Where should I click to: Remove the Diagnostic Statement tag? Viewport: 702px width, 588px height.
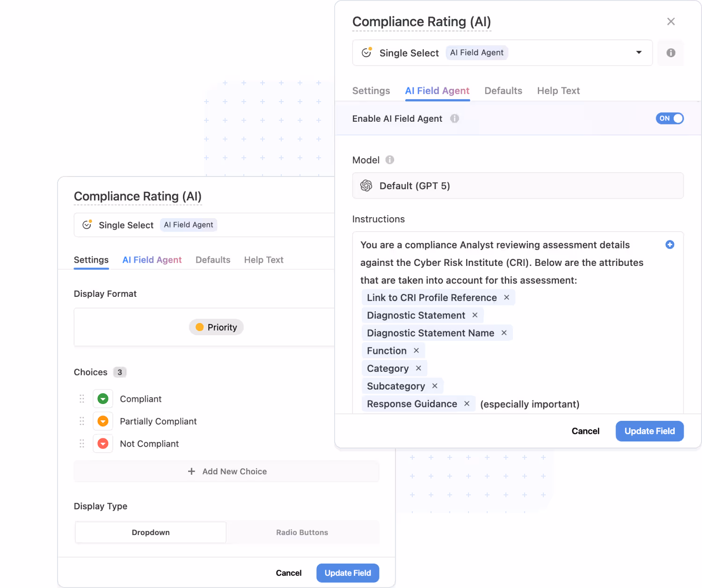coord(475,315)
